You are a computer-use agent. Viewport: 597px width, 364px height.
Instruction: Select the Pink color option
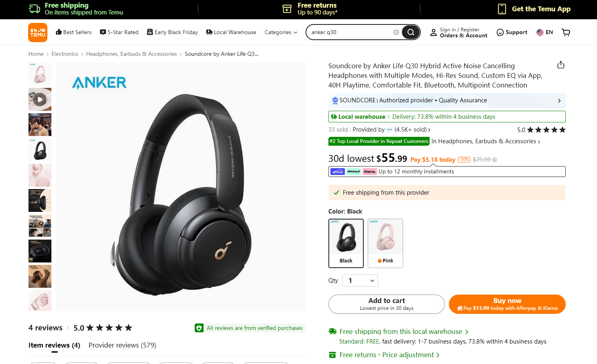click(x=385, y=243)
